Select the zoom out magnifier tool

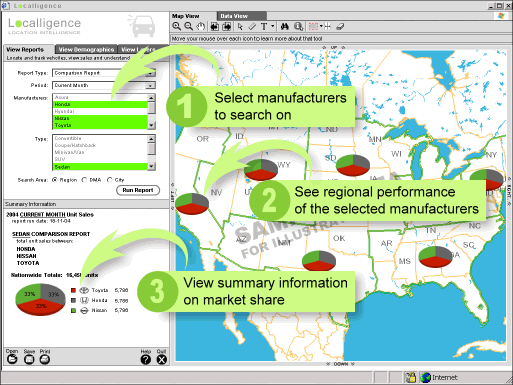point(189,27)
